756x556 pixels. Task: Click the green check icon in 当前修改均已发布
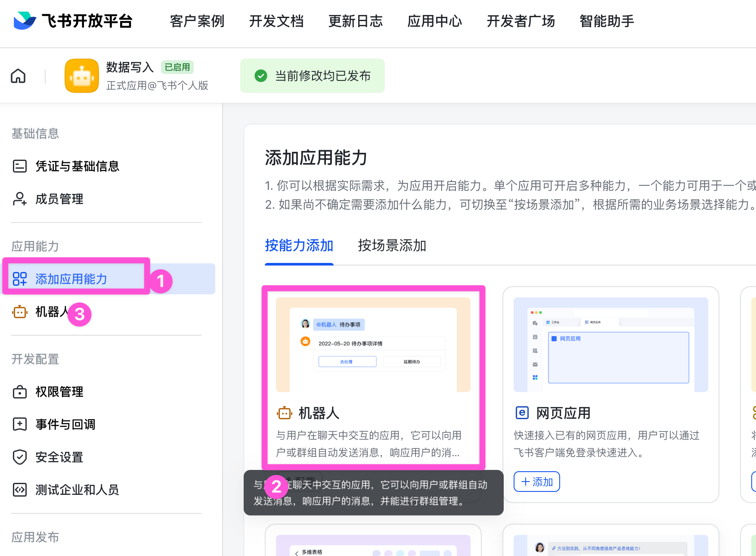[x=261, y=76]
